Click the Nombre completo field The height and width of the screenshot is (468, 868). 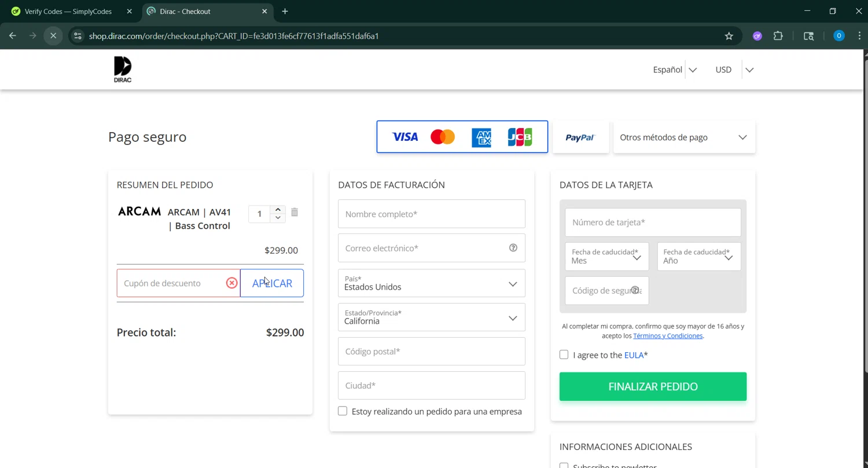pyautogui.click(x=432, y=214)
